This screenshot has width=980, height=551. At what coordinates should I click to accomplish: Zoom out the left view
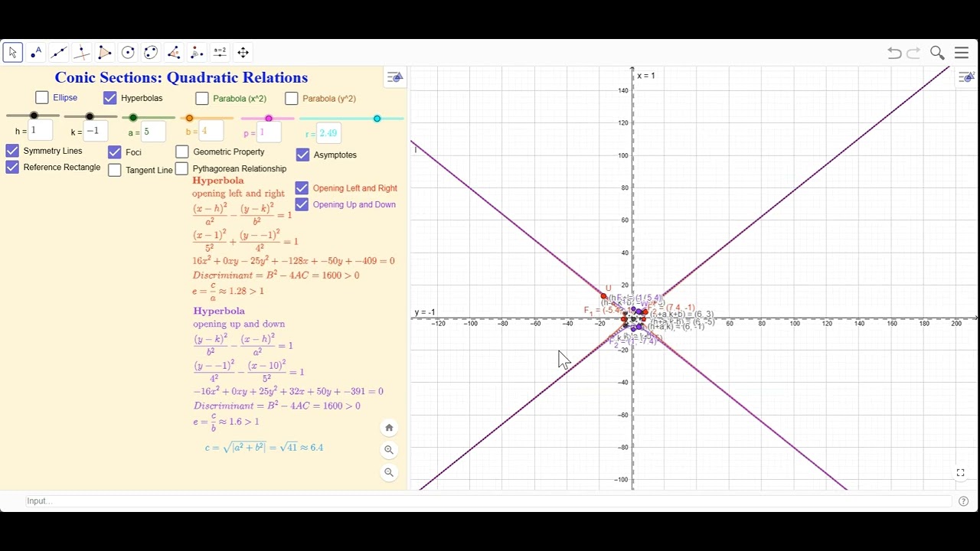tap(389, 472)
